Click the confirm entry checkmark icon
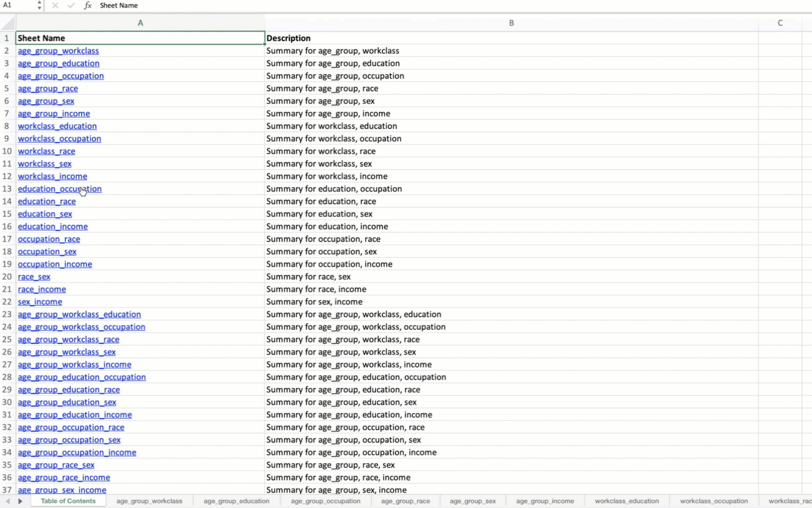 [x=71, y=6]
